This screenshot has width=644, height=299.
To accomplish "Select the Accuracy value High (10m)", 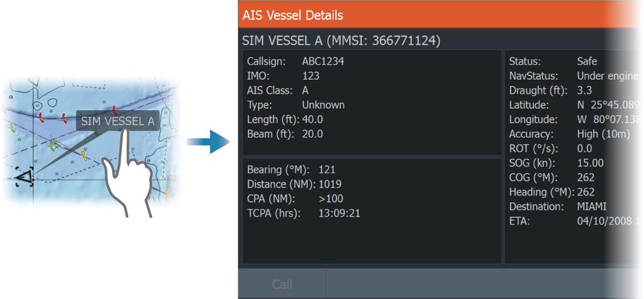I will (x=603, y=134).
